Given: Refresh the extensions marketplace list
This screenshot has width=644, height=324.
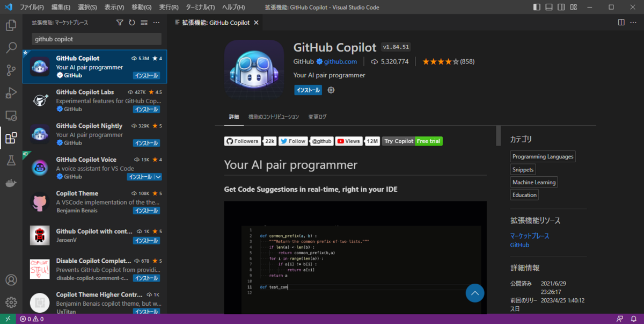Looking at the screenshot, I should [132, 23].
